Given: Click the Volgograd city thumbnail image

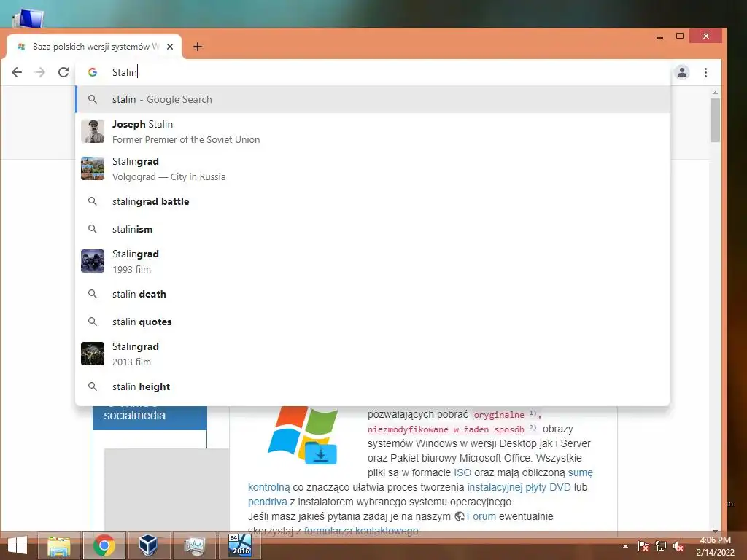Looking at the screenshot, I should (x=93, y=168).
